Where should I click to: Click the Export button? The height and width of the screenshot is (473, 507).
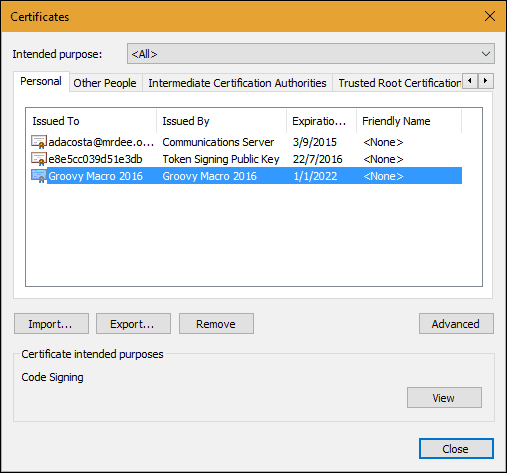pyautogui.click(x=133, y=323)
